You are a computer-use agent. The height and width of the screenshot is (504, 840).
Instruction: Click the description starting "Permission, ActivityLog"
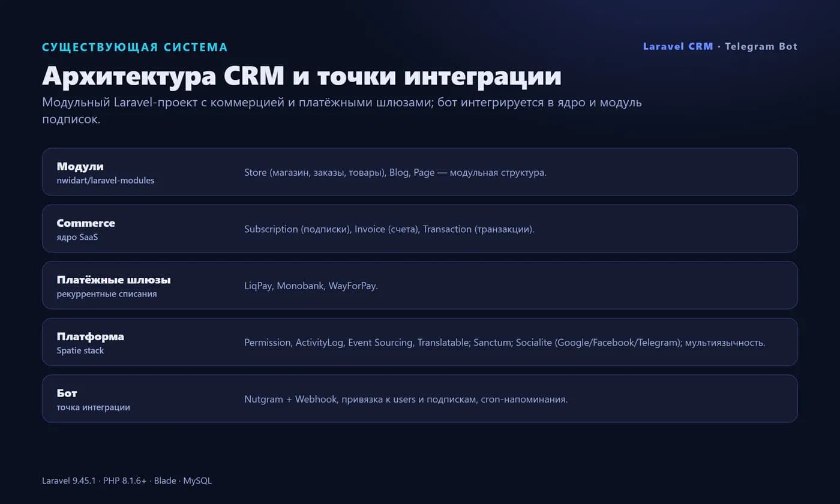pyautogui.click(x=505, y=343)
